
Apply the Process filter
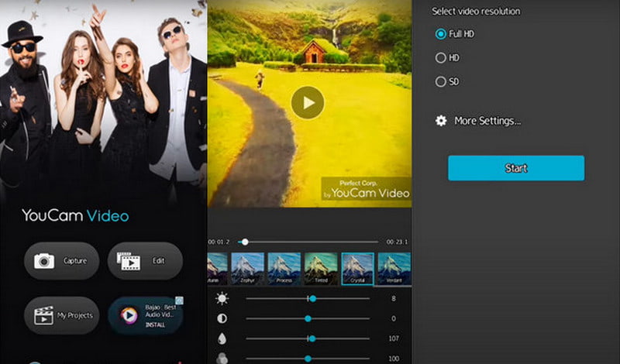click(284, 269)
